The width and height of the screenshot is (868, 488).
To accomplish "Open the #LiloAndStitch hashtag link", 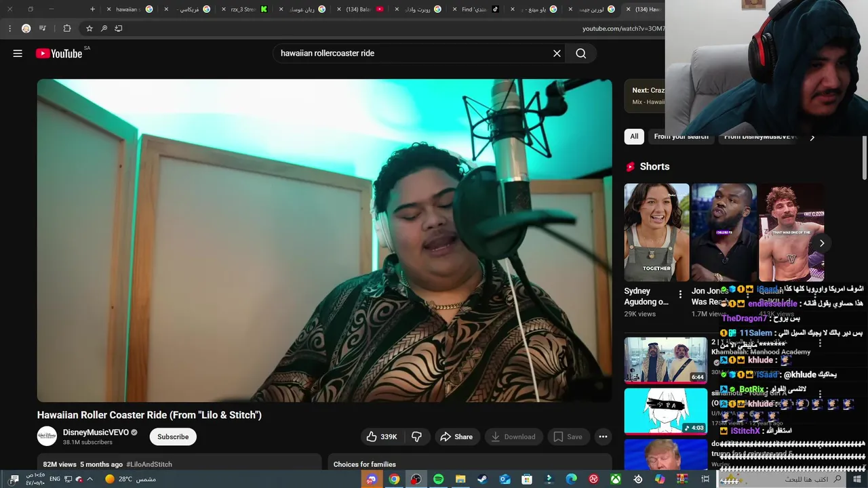I will pyautogui.click(x=149, y=464).
